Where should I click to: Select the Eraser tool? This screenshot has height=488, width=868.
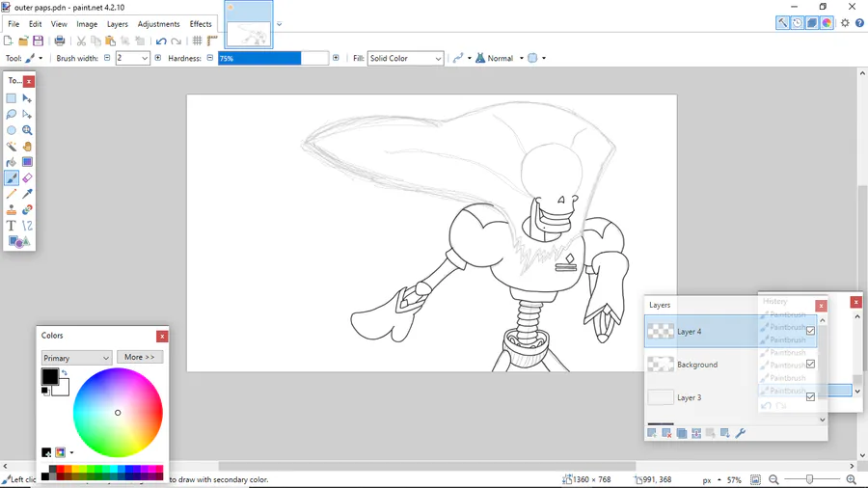27,178
